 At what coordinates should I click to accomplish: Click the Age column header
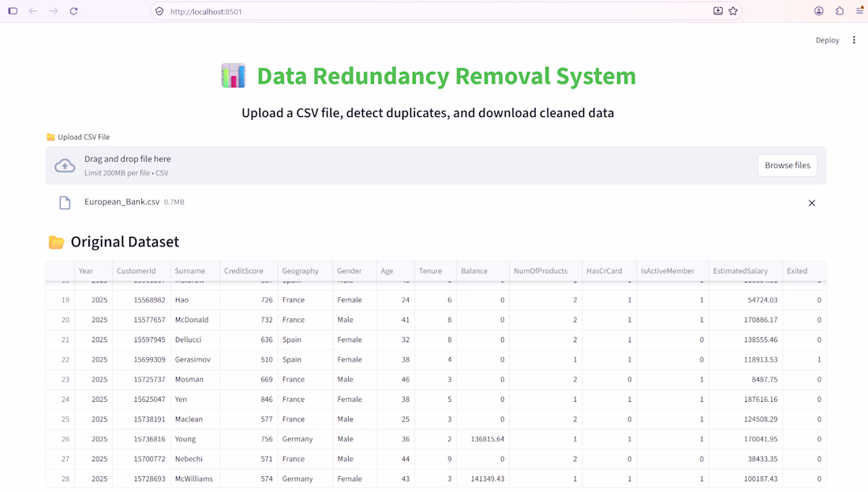pos(396,271)
